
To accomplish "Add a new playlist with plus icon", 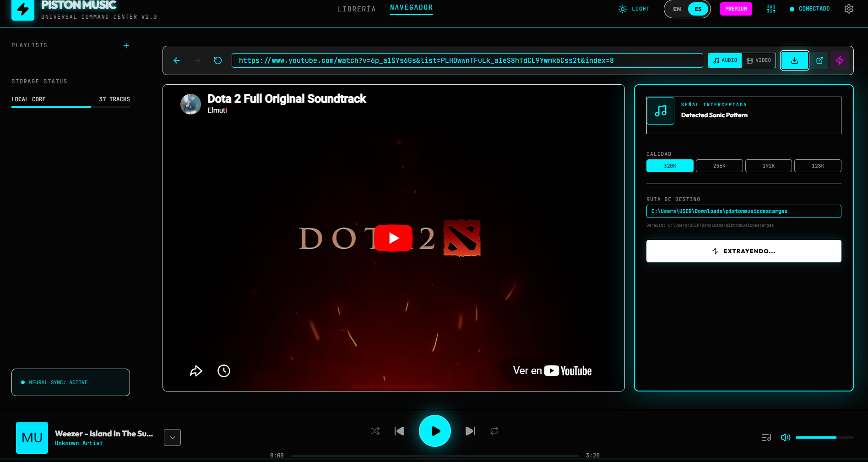I will 126,46.
